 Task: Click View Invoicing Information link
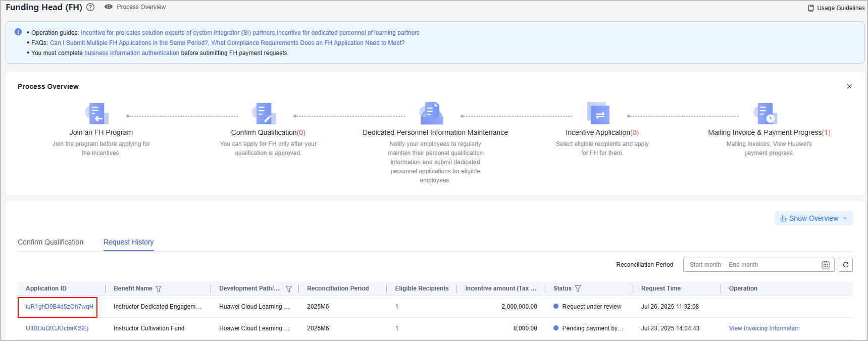tap(764, 328)
